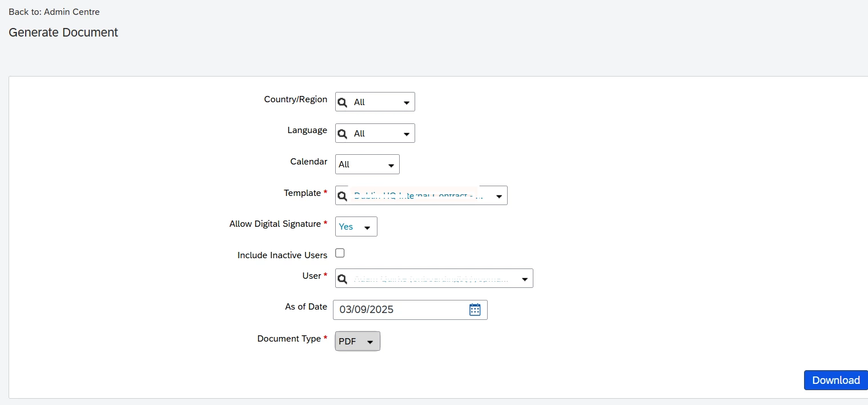Click the Allow Digital Signature label
Screen dimensions: 868x405
click(275, 224)
